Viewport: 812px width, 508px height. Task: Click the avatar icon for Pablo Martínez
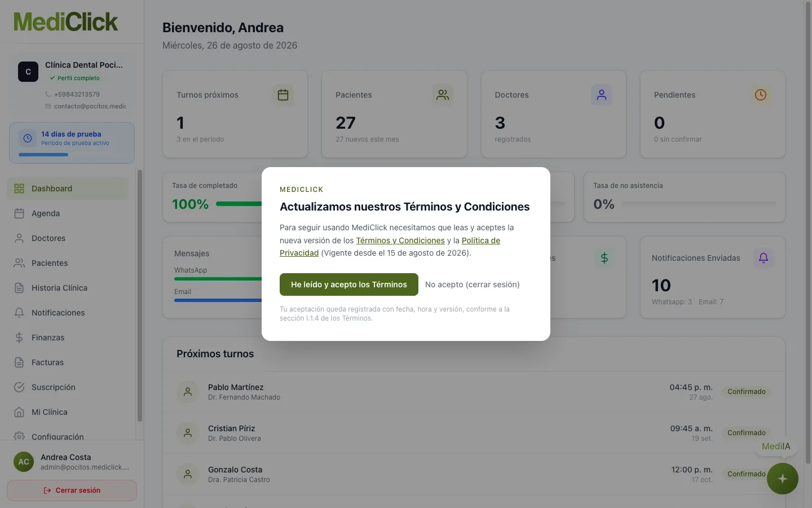(188, 392)
